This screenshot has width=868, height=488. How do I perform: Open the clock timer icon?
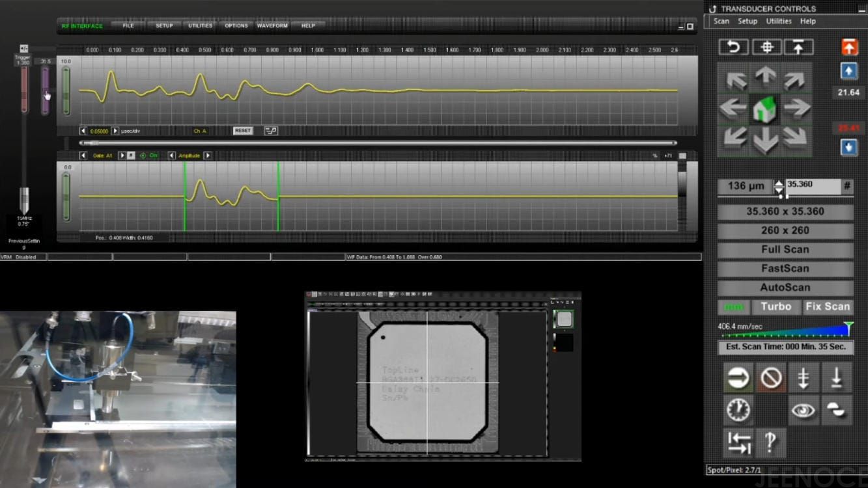click(x=738, y=410)
